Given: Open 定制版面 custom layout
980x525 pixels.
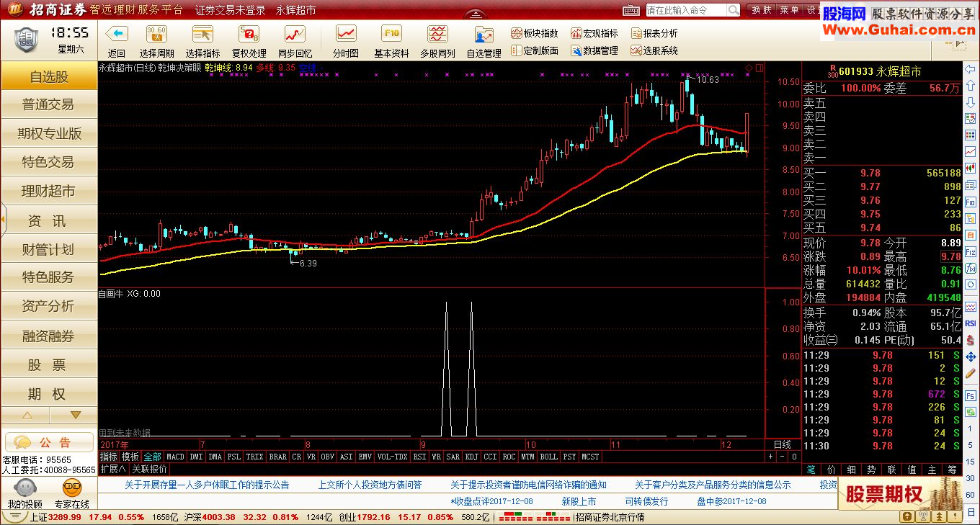Looking at the screenshot, I should [x=535, y=50].
